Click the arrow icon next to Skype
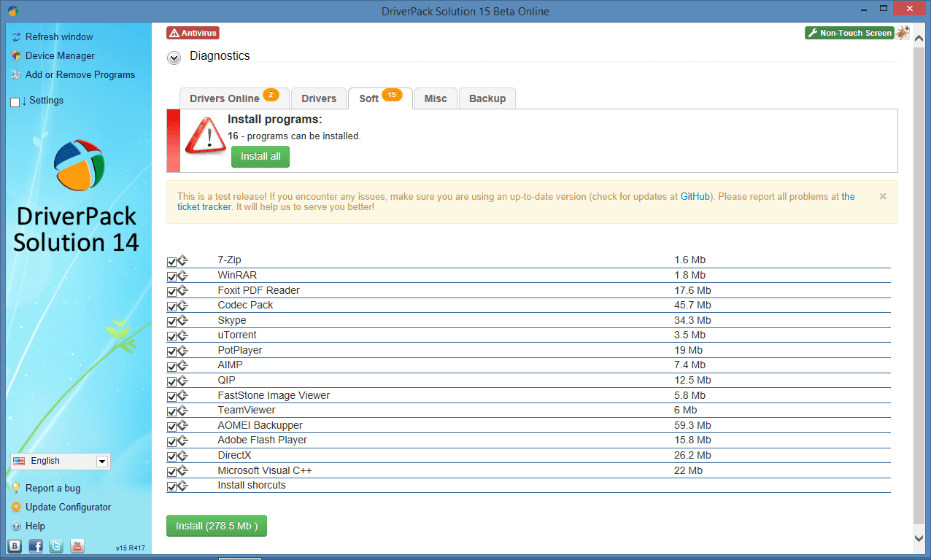The width and height of the screenshot is (931, 560). 183,320
